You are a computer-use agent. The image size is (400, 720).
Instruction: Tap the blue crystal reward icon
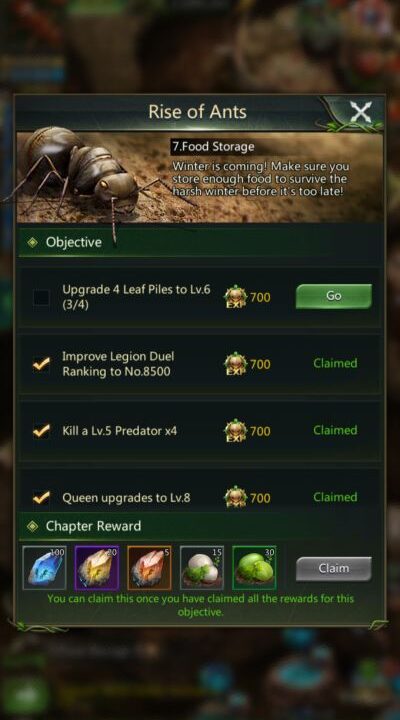tap(45, 568)
